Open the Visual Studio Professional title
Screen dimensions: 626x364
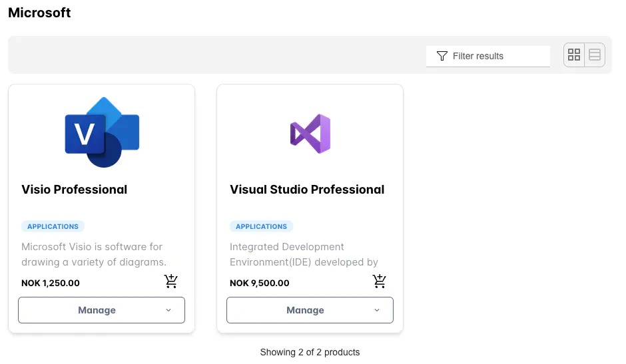click(307, 189)
